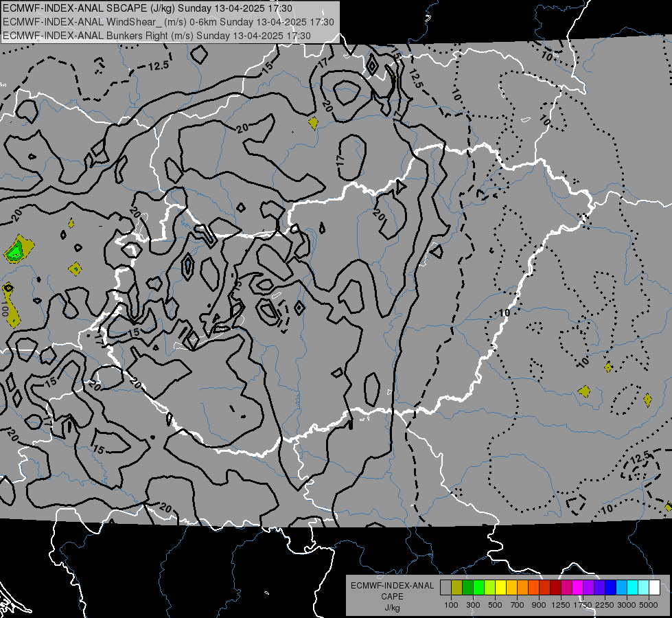Click the legend tick label 3000
The height and width of the screenshot is (618, 672).
point(627,605)
